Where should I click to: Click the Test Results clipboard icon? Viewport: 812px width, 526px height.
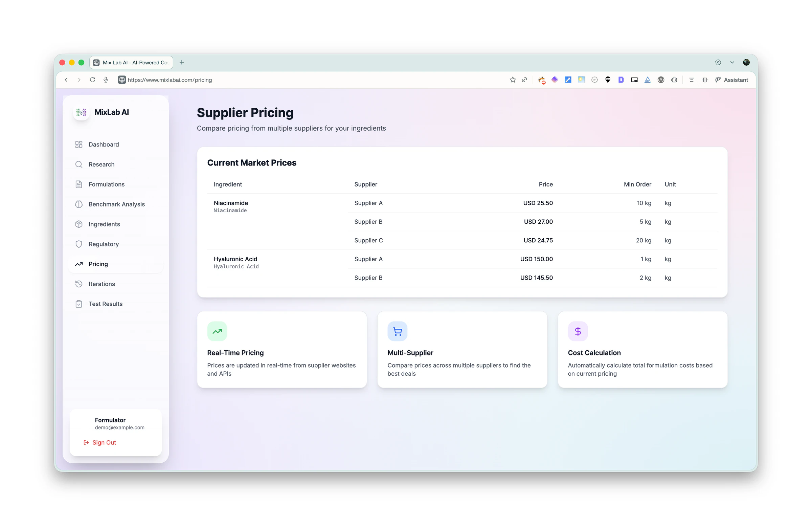pos(79,304)
